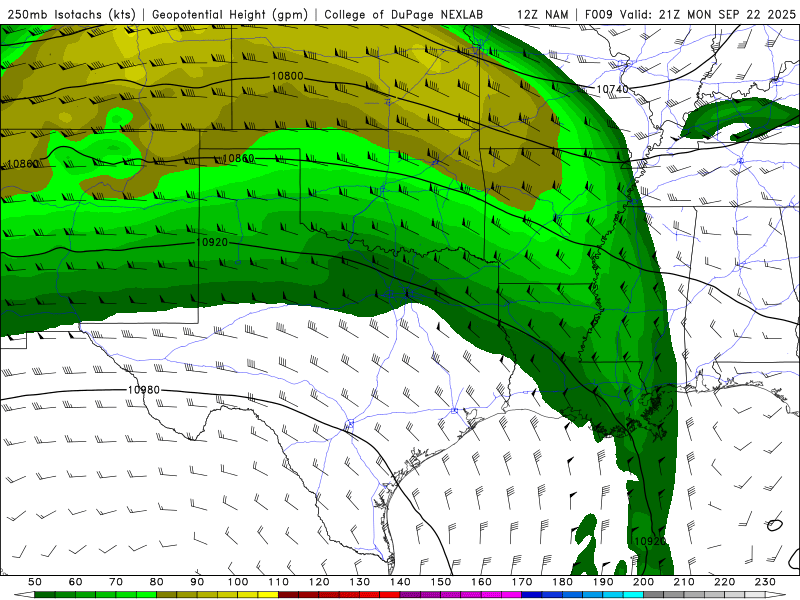Click the 50 value on the color scale
The image size is (800, 600).
(x=35, y=582)
